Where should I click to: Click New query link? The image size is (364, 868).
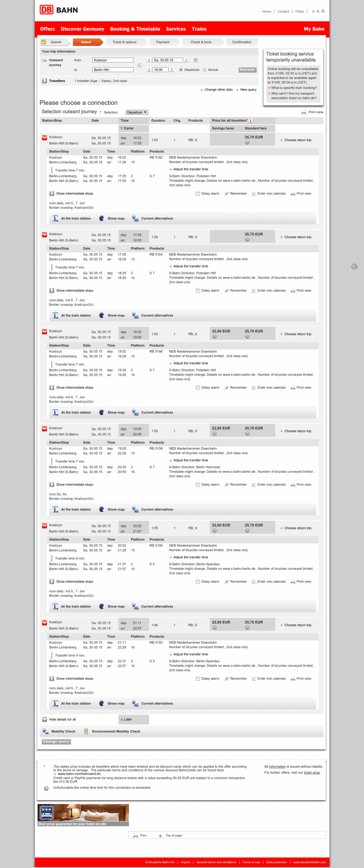[246, 90]
